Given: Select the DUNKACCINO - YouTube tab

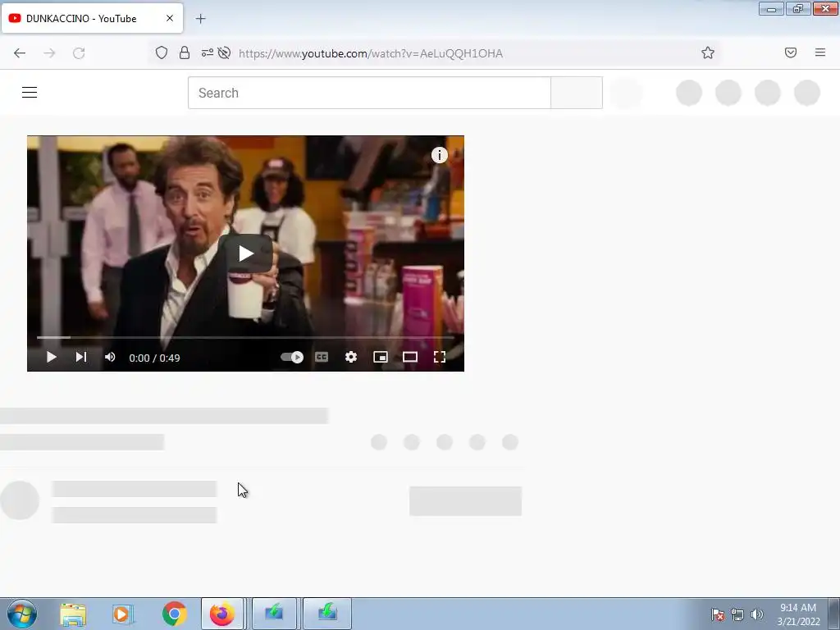Looking at the screenshot, I should tap(92, 18).
